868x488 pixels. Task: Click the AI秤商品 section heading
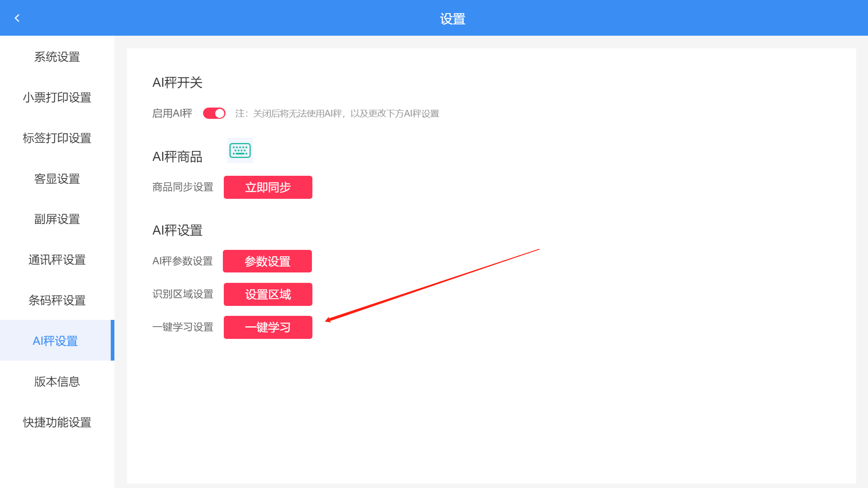pos(177,157)
